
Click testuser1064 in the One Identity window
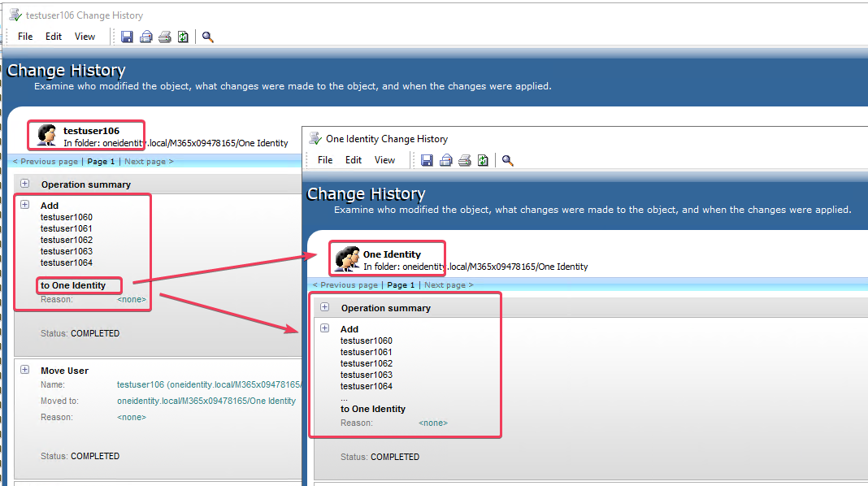click(x=367, y=386)
